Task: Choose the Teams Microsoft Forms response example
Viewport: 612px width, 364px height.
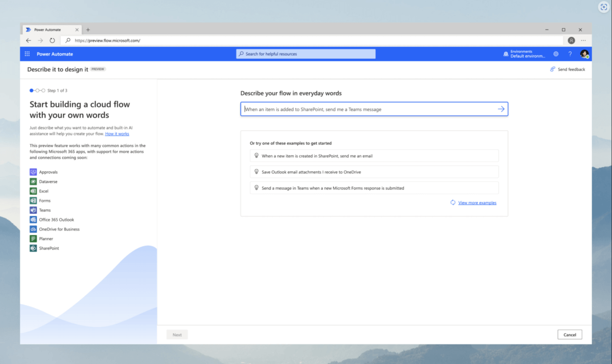Action: coord(374,188)
